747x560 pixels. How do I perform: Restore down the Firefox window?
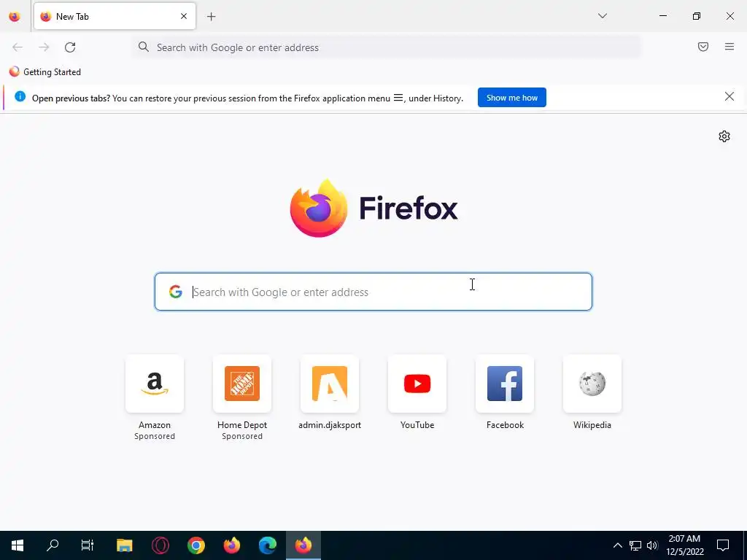tap(697, 16)
